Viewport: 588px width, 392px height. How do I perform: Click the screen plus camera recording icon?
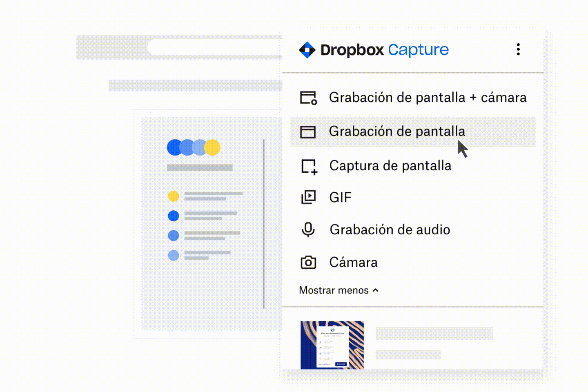(x=308, y=98)
